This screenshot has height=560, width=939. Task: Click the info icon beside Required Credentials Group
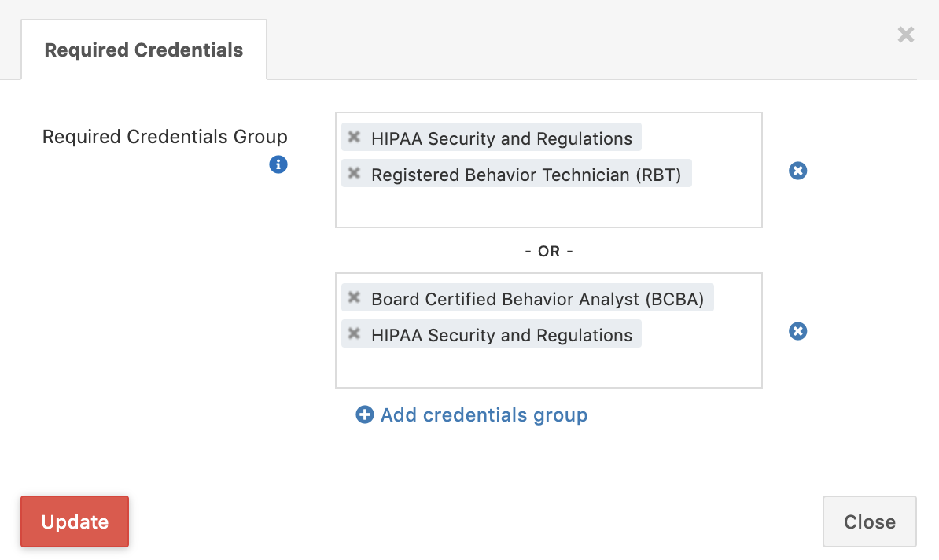(278, 164)
